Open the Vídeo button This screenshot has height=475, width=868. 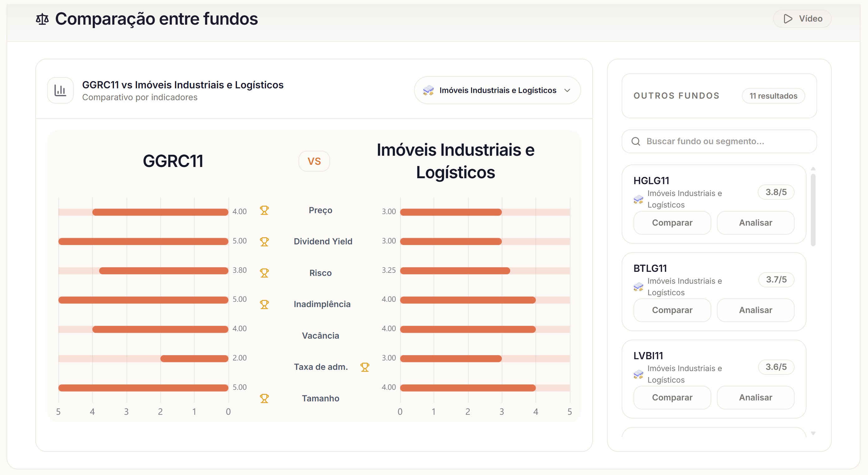(802, 19)
